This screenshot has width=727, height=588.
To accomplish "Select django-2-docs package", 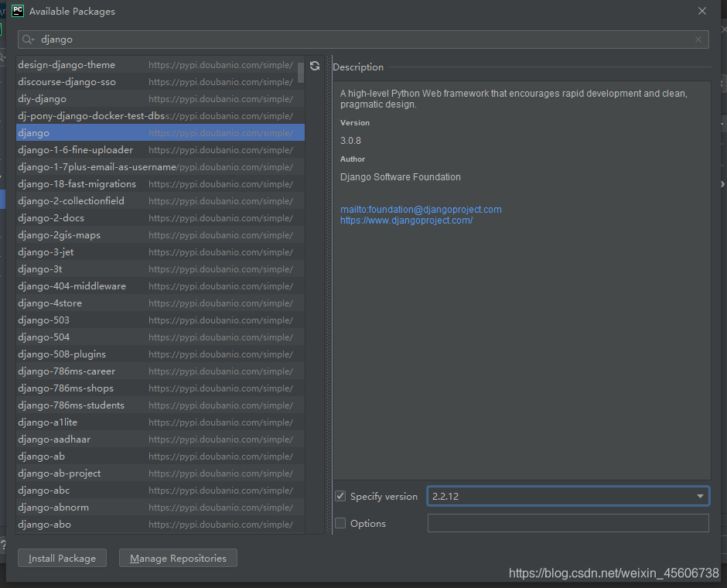I will (160, 218).
